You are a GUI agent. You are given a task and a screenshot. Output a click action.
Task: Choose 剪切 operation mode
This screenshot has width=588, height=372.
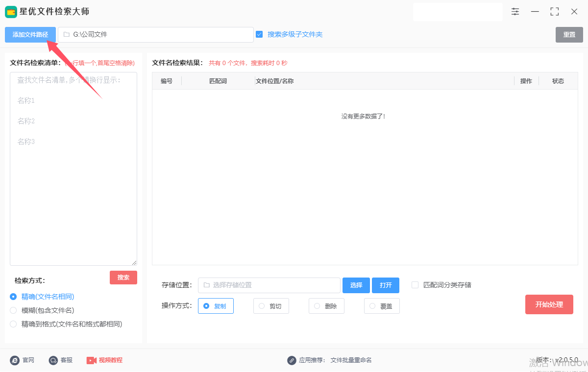coord(271,306)
